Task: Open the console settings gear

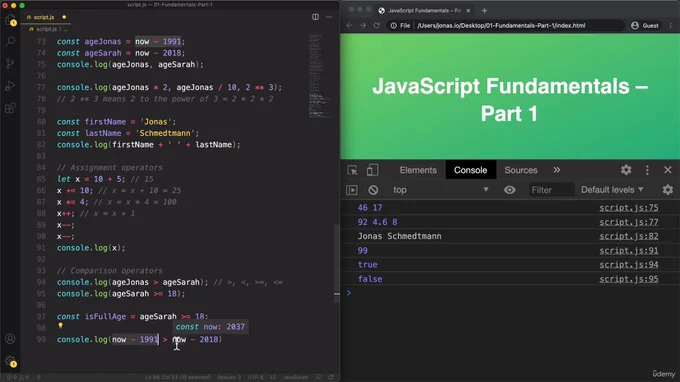Action: point(668,190)
